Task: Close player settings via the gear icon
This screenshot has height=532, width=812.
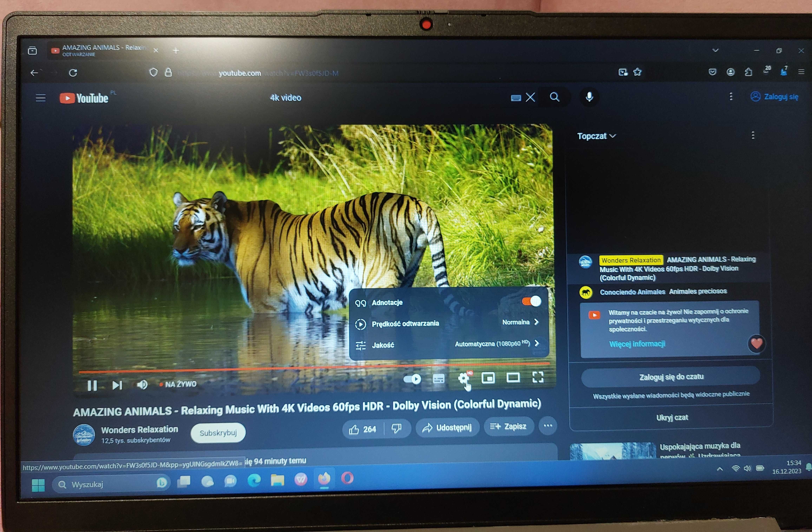Action: tap(463, 378)
